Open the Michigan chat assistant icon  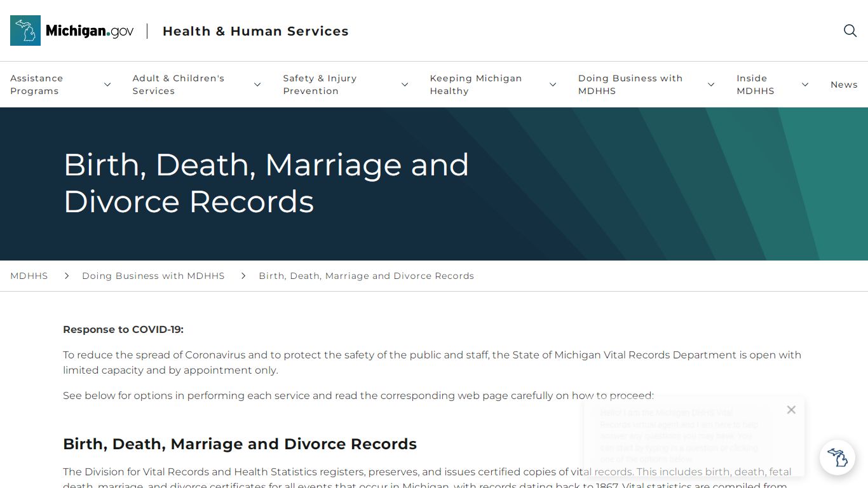point(837,457)
